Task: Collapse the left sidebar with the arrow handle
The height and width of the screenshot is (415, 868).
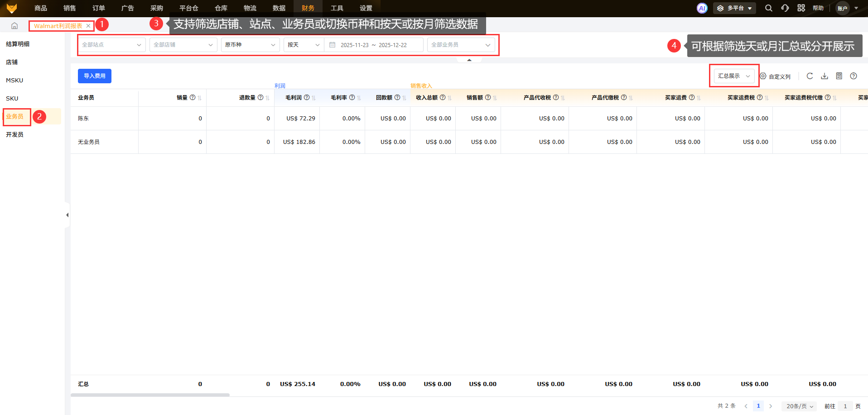Action: [x=68, y=215]
